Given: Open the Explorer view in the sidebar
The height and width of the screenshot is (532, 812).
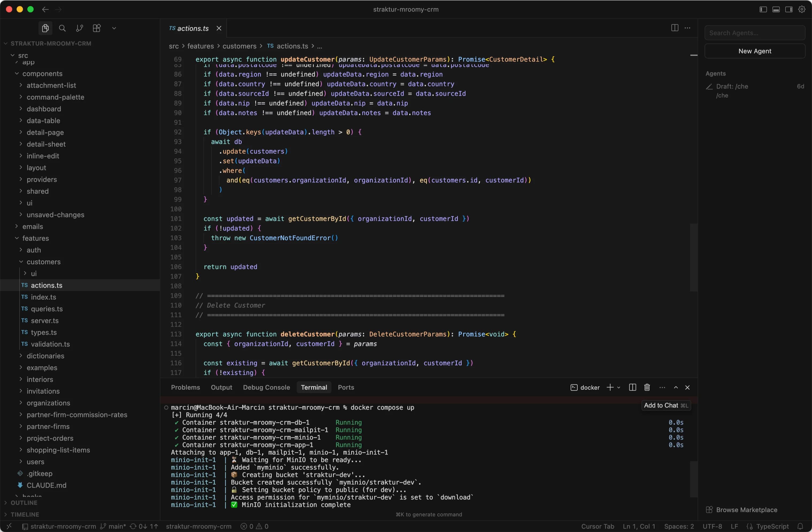Looking at the screenshot, I should coord(45,28).
